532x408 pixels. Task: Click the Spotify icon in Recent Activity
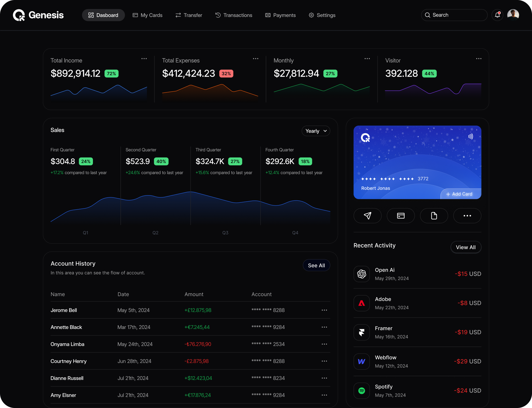(362, 391)
